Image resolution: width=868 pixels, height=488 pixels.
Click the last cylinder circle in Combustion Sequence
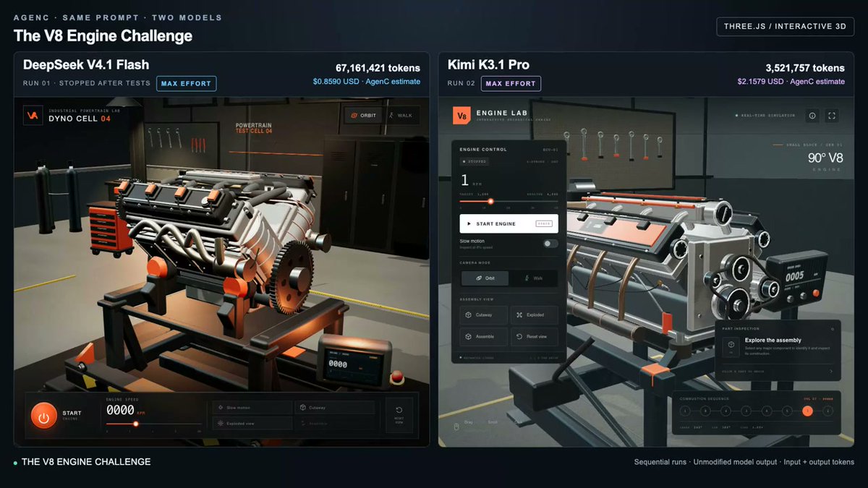827,411
